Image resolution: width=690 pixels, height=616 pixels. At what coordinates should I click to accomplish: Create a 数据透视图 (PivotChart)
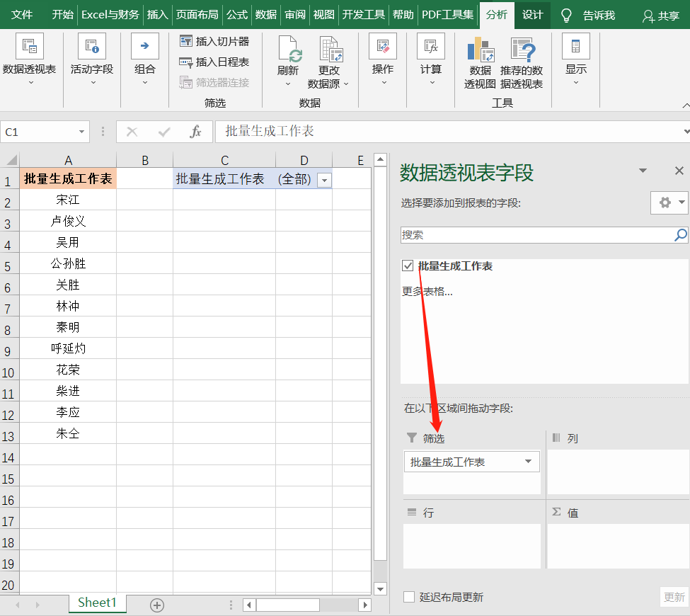pos(480,62)
